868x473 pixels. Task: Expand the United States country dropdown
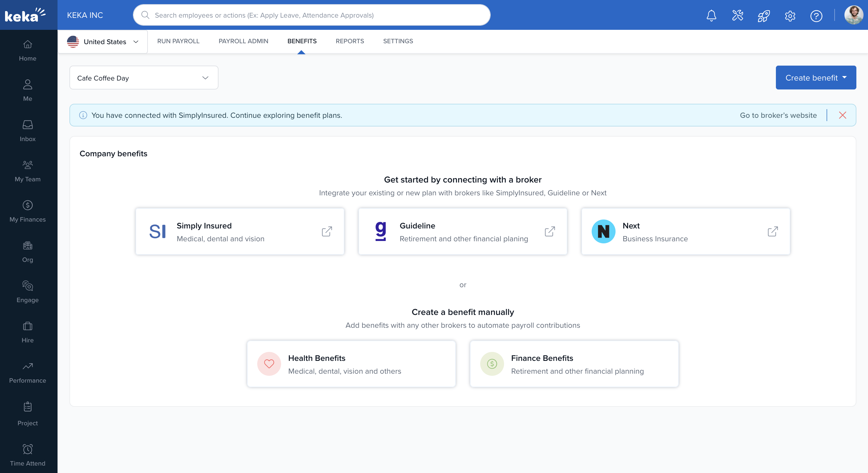click(103, 42)
